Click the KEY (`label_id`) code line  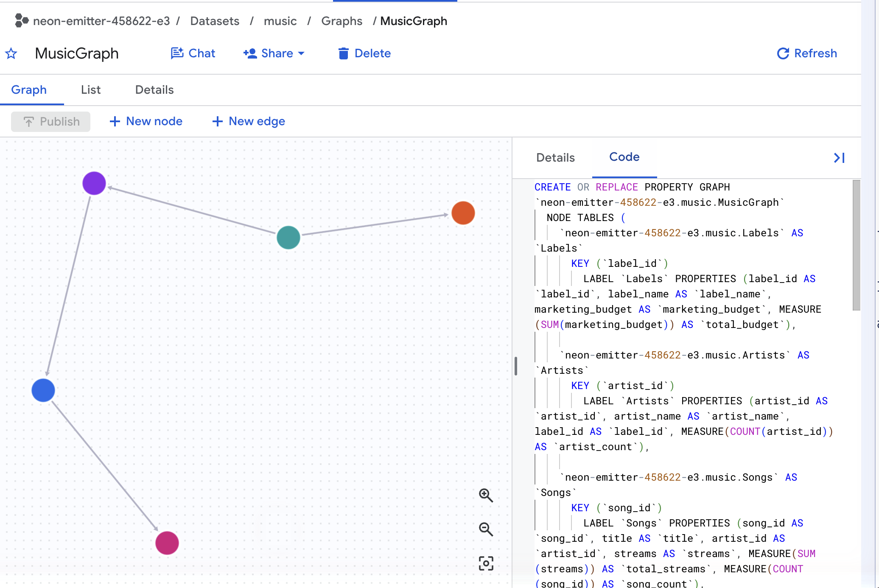pyautogui.click(x=619, y=263)
